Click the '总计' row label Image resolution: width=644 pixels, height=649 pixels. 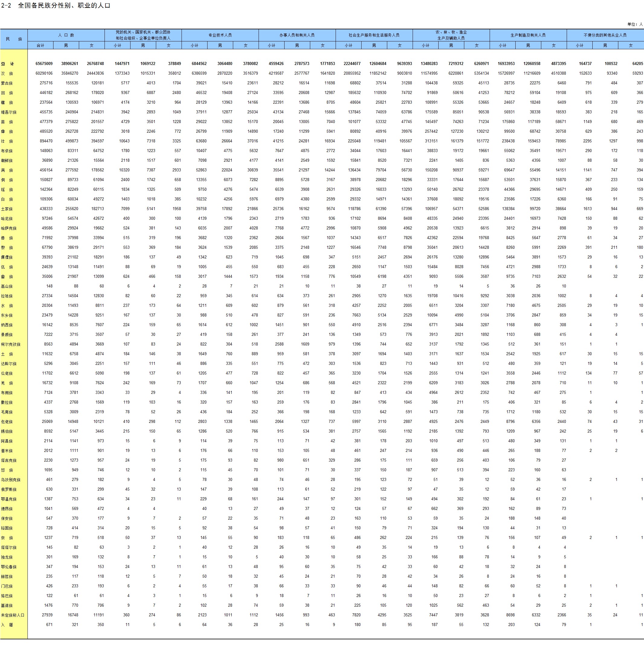tap(7, 64)
